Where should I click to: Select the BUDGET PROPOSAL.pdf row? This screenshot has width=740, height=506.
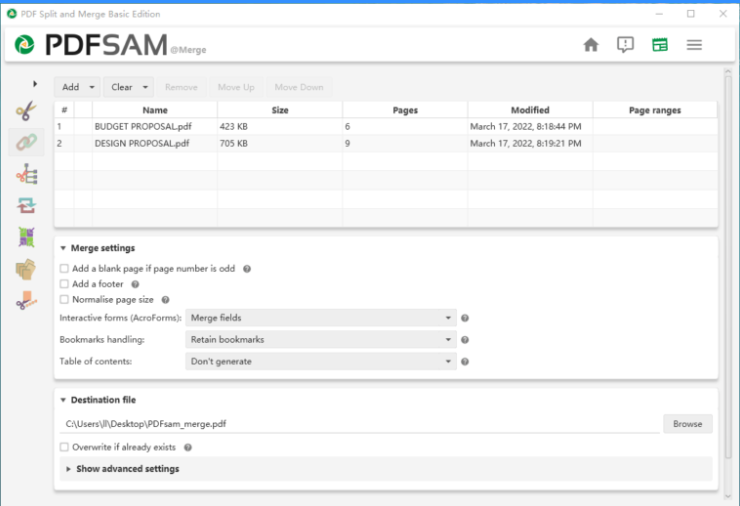click(x=386, y=126)
